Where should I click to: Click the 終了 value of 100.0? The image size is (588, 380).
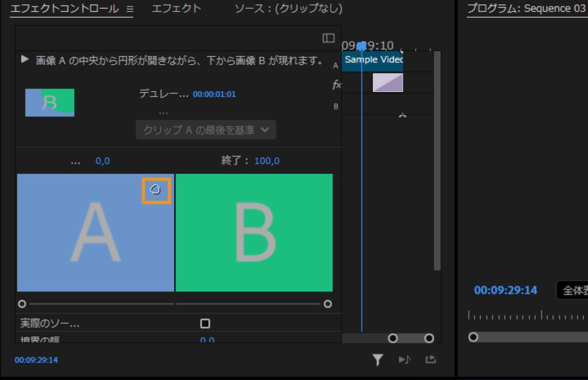point(266,160)
